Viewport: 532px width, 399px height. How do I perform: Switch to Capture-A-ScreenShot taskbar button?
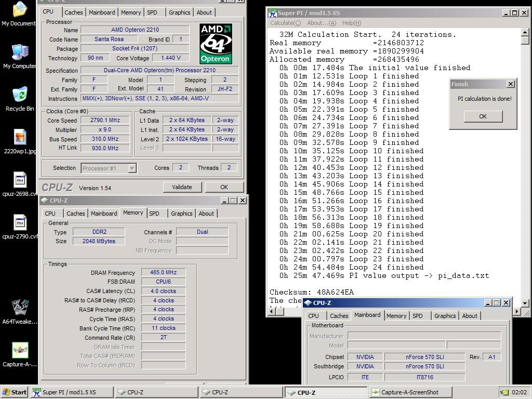point(410,392)
